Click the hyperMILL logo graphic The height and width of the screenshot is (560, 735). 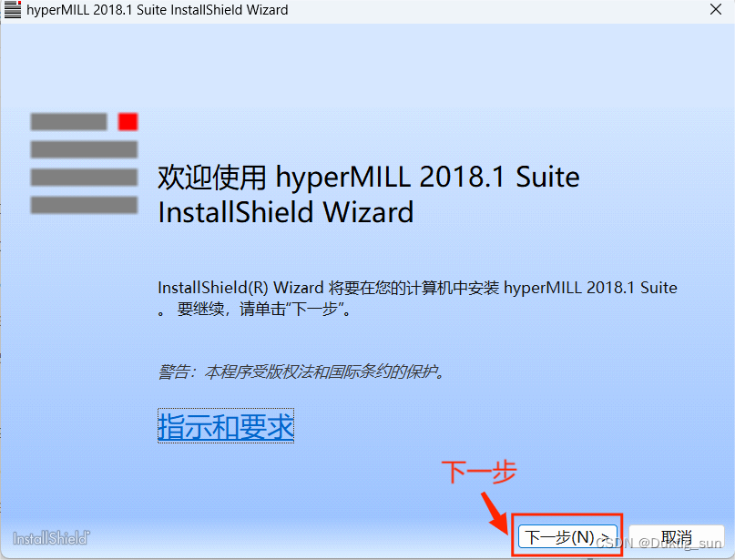pyautogui.click(x=85, y=163)
